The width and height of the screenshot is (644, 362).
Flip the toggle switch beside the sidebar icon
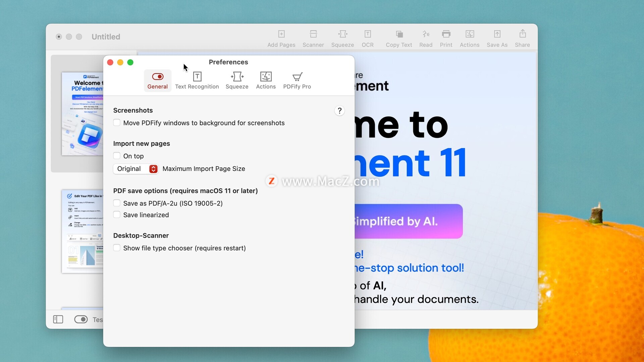pos(81,319)
